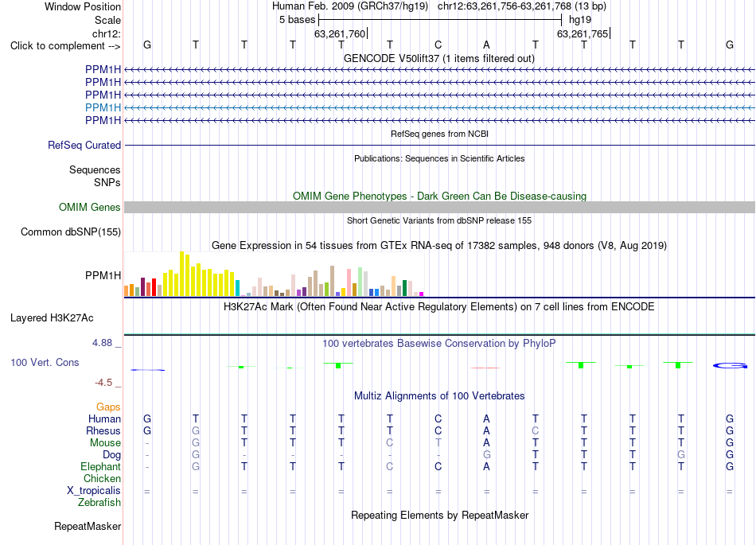756x545 pixels.
Task: Click '100 vertebrates Basewise Conservation by PhyloP' title
Action: point(439,343)
